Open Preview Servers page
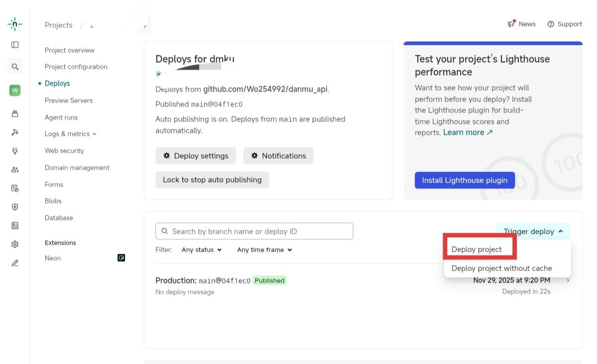This screenshot has height=364, width=597. (x=69, y=100)
